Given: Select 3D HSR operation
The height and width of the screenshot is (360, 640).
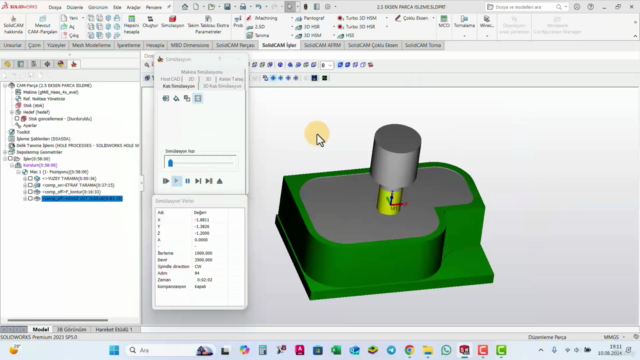Looking at the screenshot, I should [308, 27].
